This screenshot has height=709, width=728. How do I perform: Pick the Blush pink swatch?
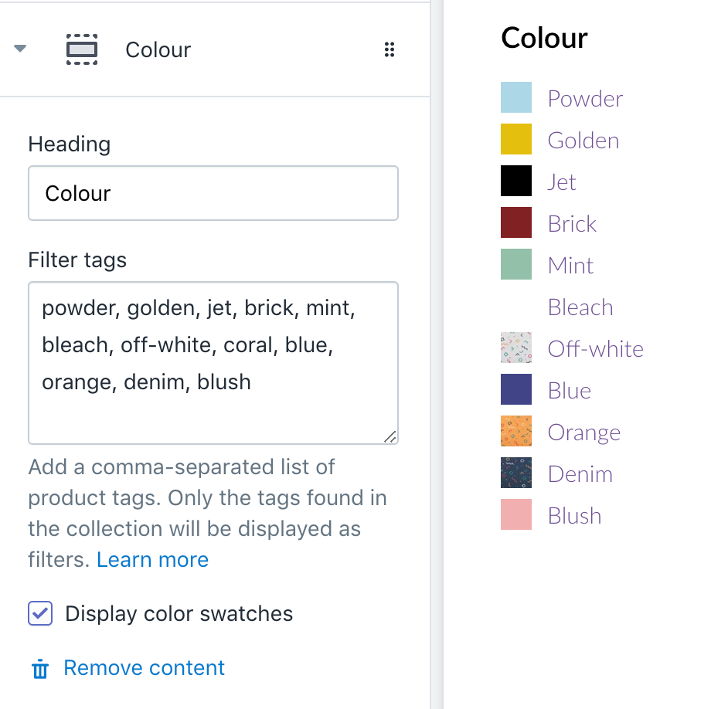point(516,515)
